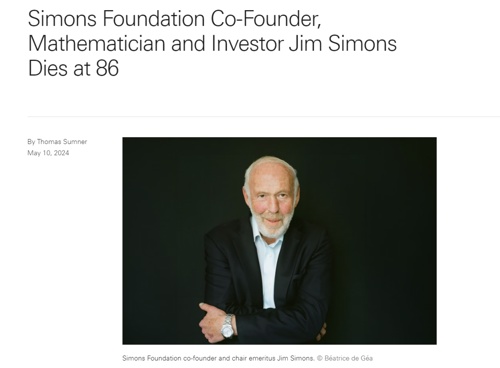Click "Jim Simons" within the headline
The height and width of the screenshot is (368, 500).
coord(343,44)
